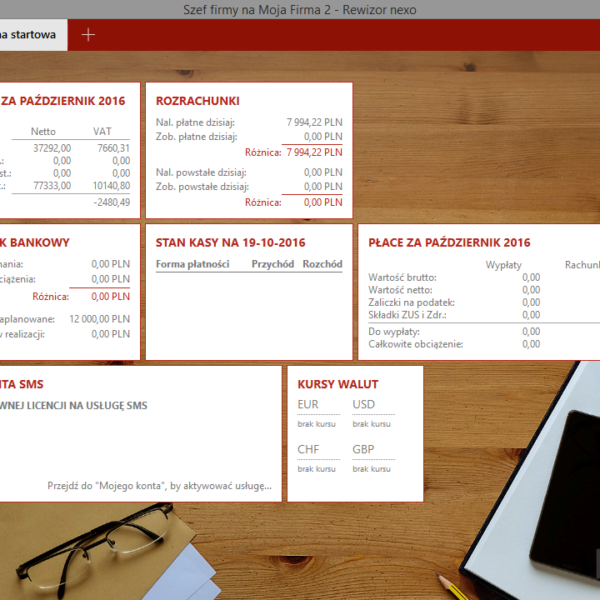Open the ROZRACHUNKI panel heading
Image resolution: width=600 pixels, height=600 pixels.
pos(197,101)
